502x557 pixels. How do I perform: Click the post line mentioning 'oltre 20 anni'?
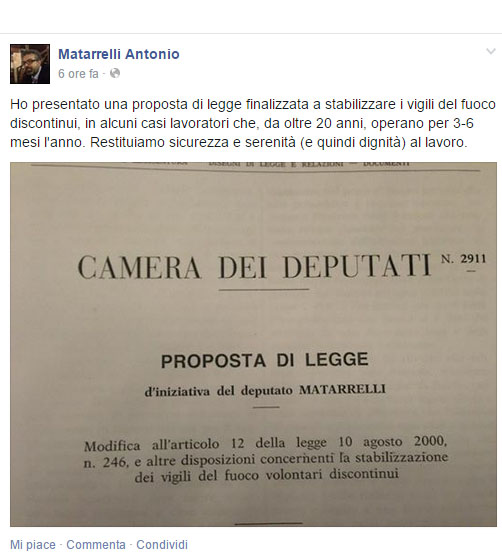click(242, 123)
